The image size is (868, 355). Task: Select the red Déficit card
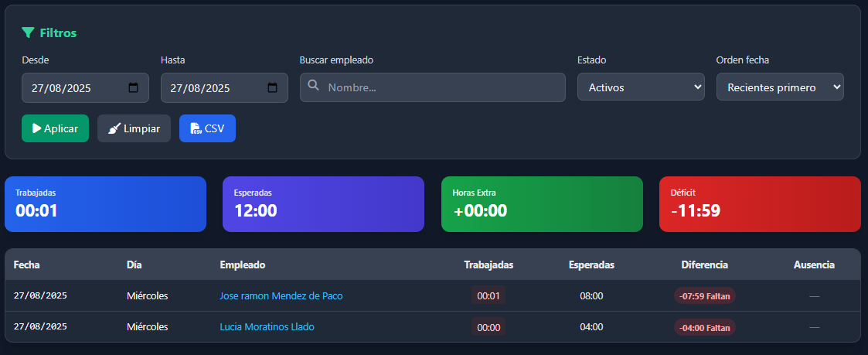(760, 204)
